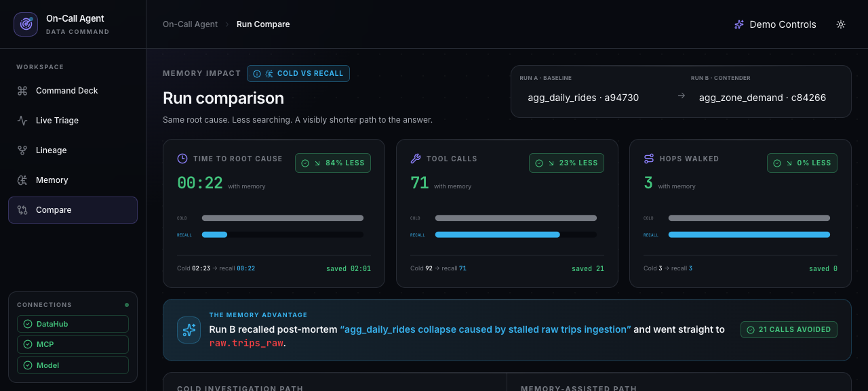Click the clock icon in Time to Root Cause
The height and width of the screenshot is (391, 868).
tap(182, 159)
